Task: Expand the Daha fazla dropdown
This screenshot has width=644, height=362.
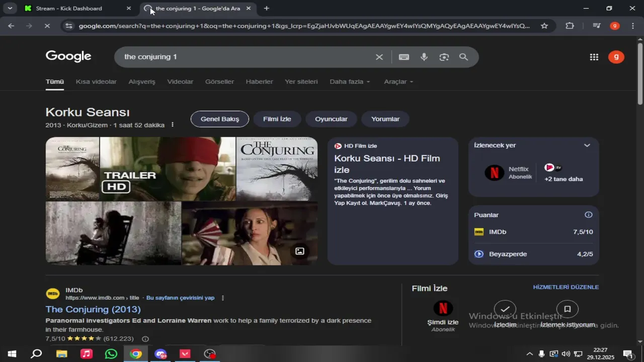Action: pyautogui.click(x=350, y=81)
